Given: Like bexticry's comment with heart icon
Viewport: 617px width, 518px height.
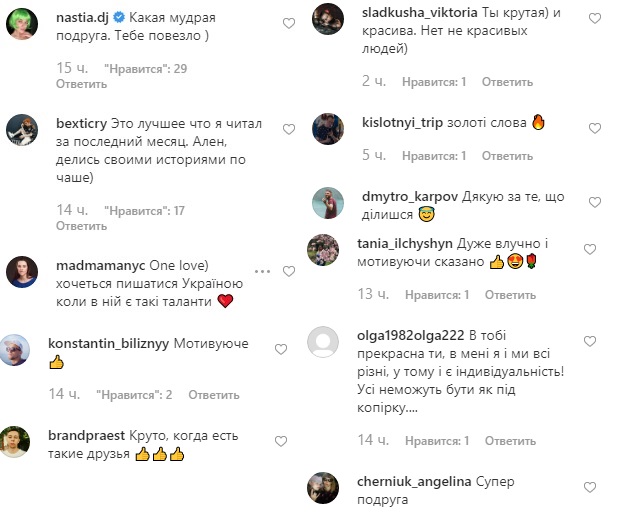Looking at the screenshot, I should point(289,129).
